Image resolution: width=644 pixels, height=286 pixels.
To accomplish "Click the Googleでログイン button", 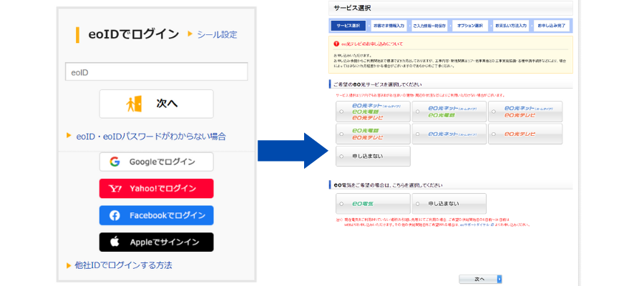I will click(157, 162).
